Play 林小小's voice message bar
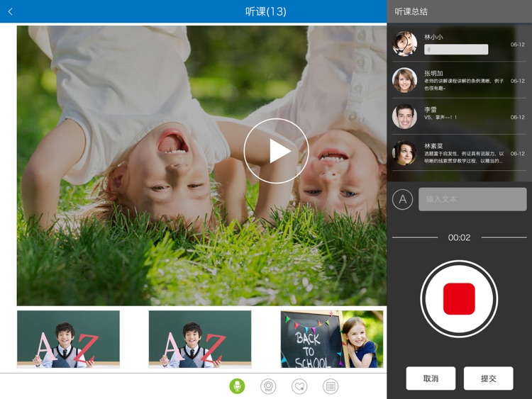Viewport: 532px width, 399px height. tap(456, 50)
